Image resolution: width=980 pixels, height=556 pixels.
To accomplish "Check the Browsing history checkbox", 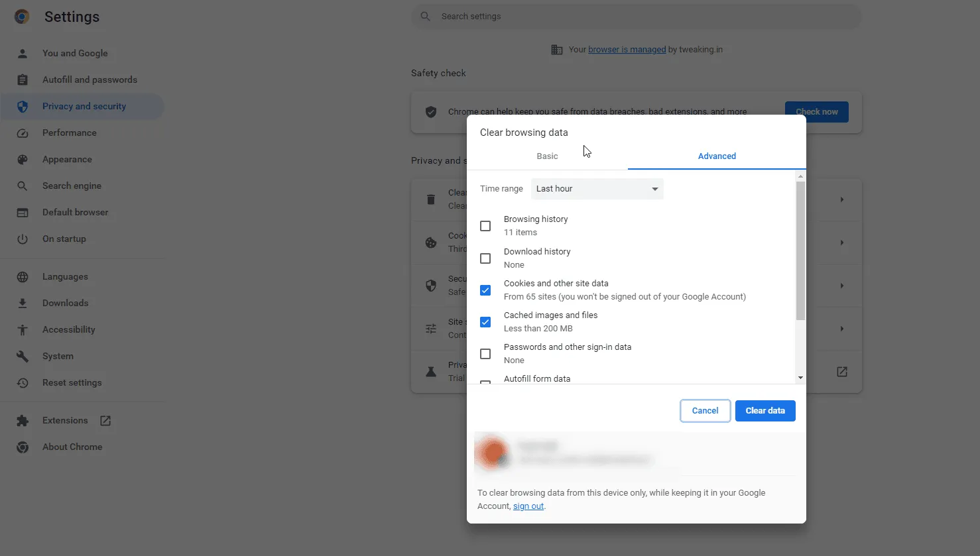I will (x=485, y=226).
